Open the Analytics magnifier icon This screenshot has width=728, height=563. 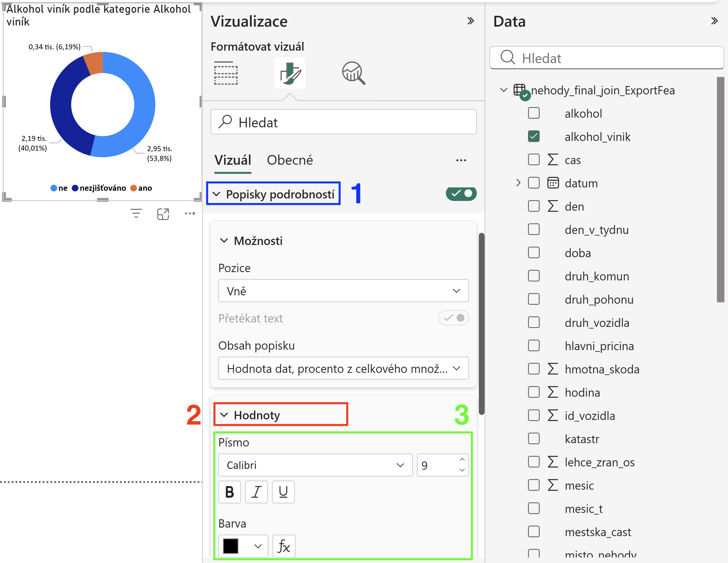point(354,73)
